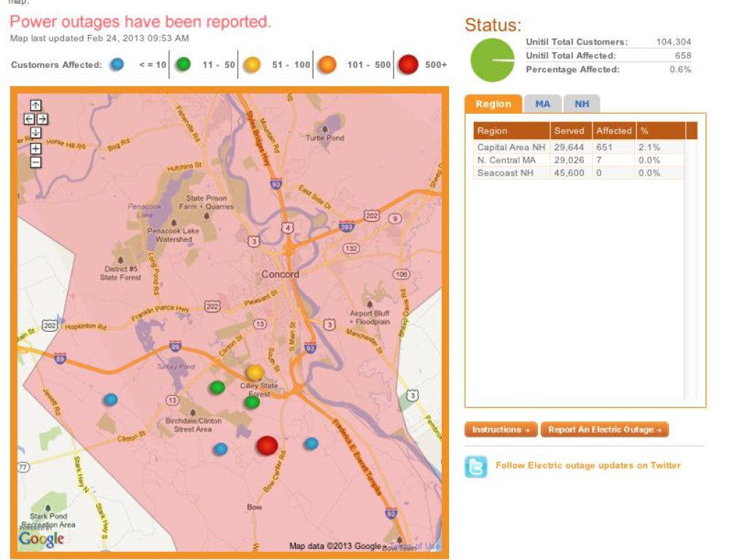Follow Electric outage updates on Twitter link
This screenshot has width=734, height=560.
click(x=587, y=465)
